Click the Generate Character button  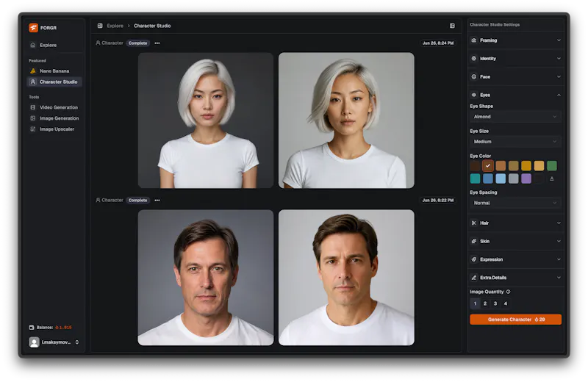pyautogui.click(x=515, y=320)
